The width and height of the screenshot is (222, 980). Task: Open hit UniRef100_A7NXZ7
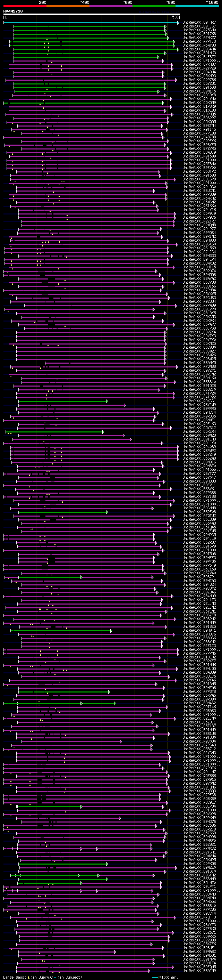point(199,38)
